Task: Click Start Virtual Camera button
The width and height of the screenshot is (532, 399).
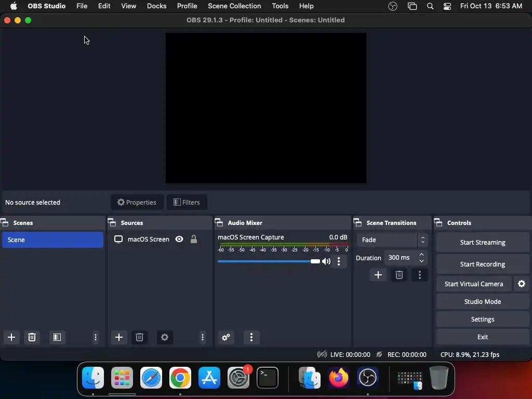Action: 474,284
